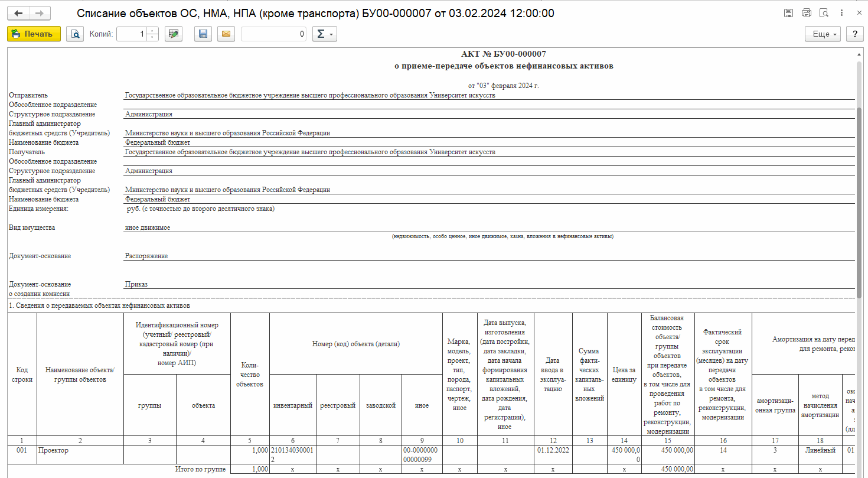Screen dimensions: 868x478
Task: Click the vertical scrollbar up arrow
Action: click(860, 54)
